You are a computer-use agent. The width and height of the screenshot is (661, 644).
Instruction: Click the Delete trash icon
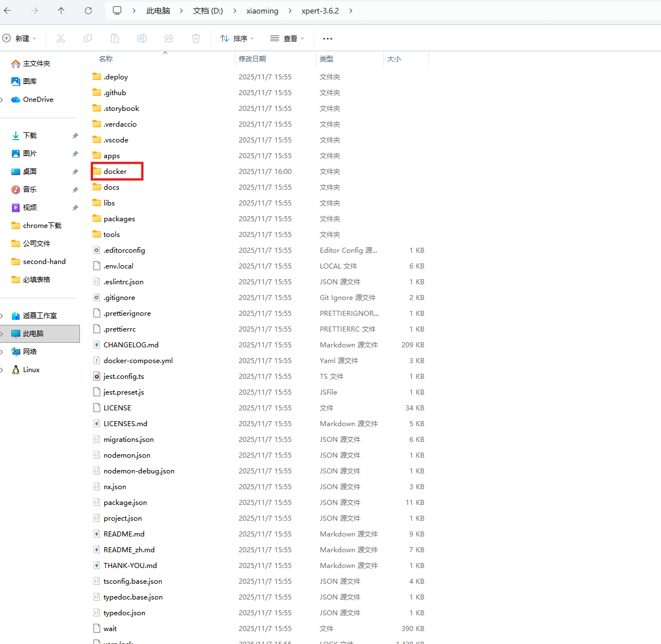[x=195, y=38]
